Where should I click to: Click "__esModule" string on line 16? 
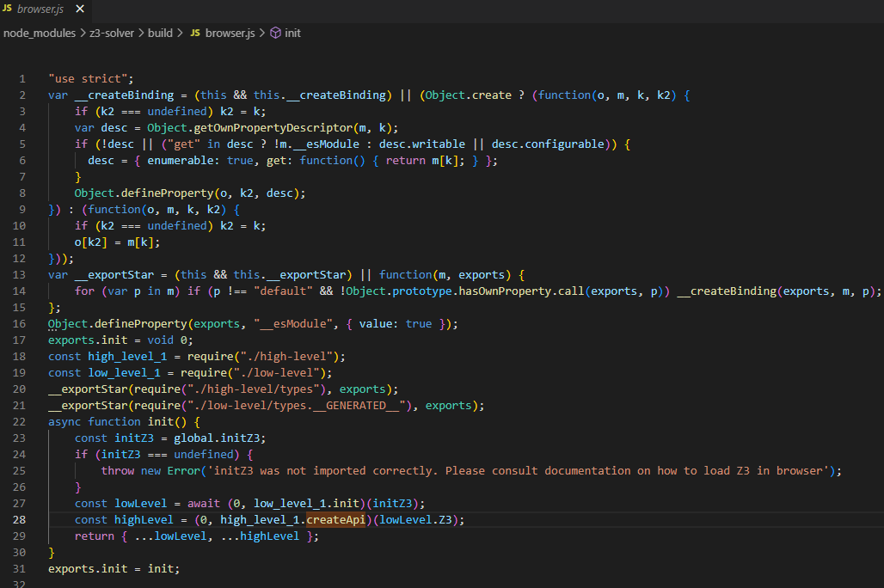pos(293,324)
